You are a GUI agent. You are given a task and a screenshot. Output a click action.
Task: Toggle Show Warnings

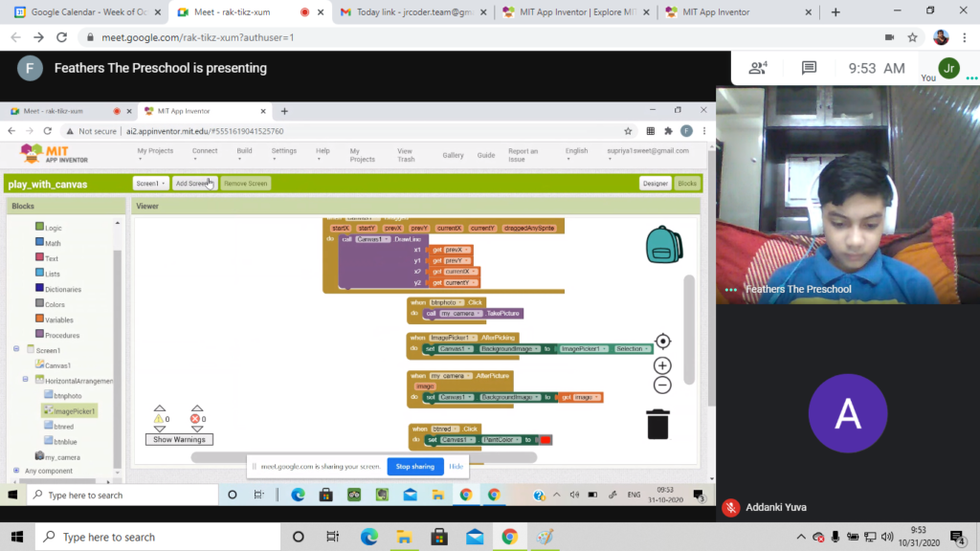click(178, 439)
